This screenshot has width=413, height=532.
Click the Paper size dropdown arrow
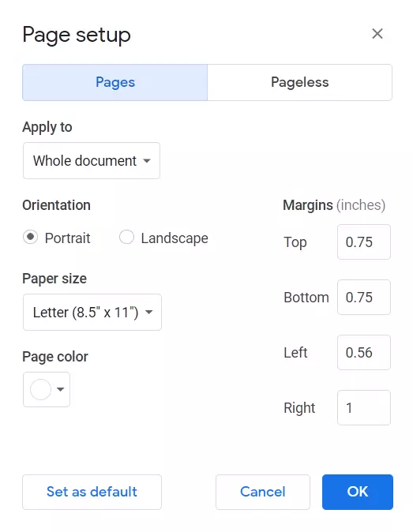(148, 312)
